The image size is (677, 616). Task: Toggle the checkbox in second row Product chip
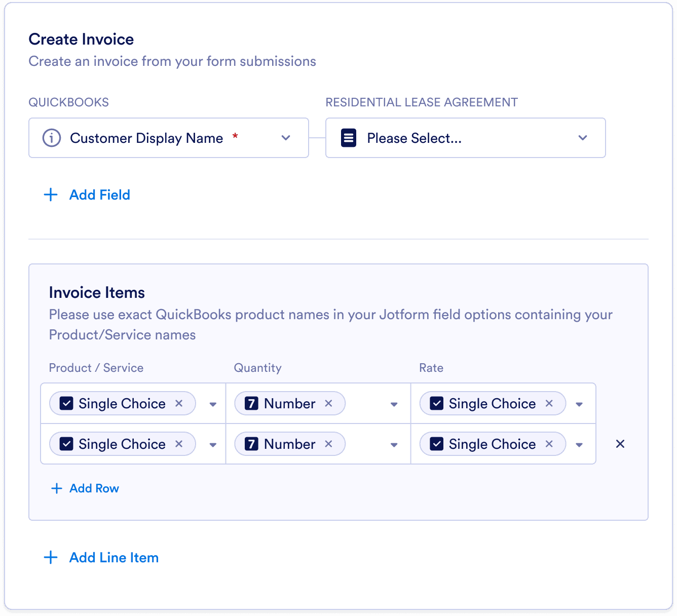(65, 444)
